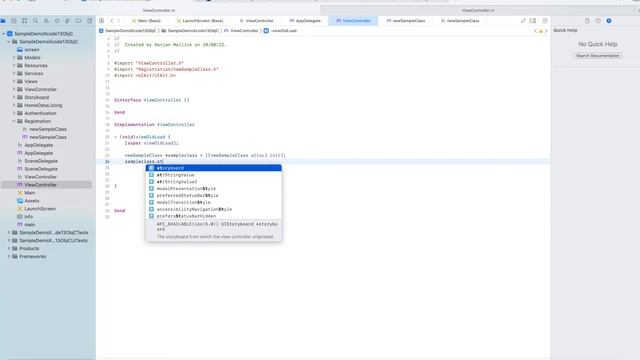Choose the strStringValue2 completion suggestion

[213, 182]
